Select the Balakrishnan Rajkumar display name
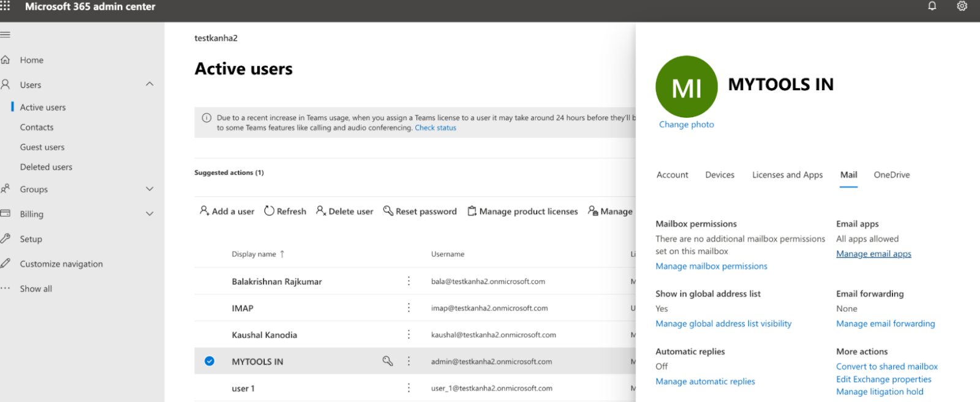980x402 pixels. tap(276, 281)
